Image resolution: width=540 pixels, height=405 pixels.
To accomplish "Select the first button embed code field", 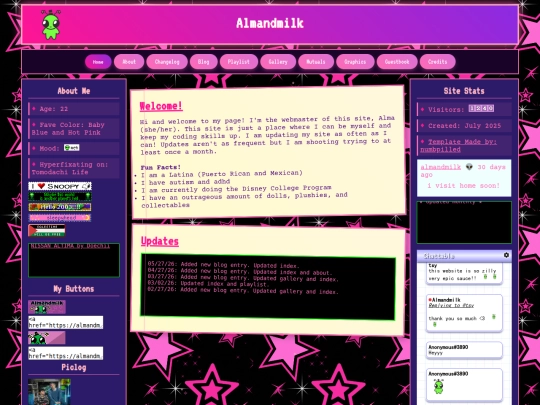I will pyautogui.click(x=65, y=322).
